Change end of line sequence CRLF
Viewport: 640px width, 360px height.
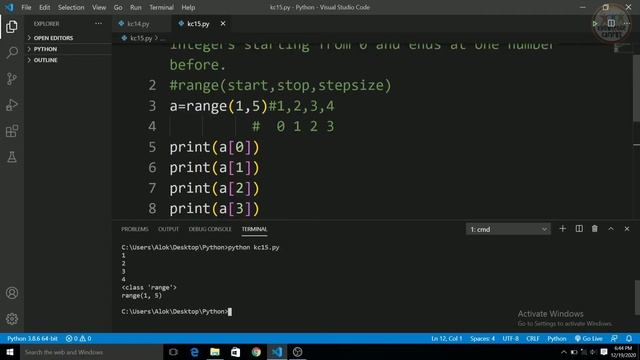tap(533, 338)
